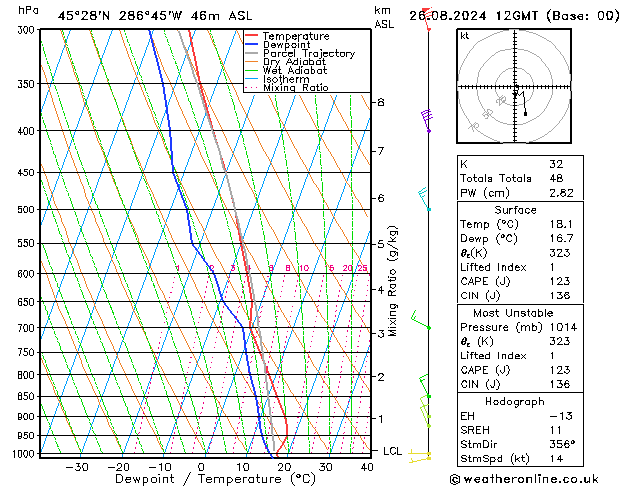
Task: Click the red Temperature line sample in legend
Action: [251, 36]
